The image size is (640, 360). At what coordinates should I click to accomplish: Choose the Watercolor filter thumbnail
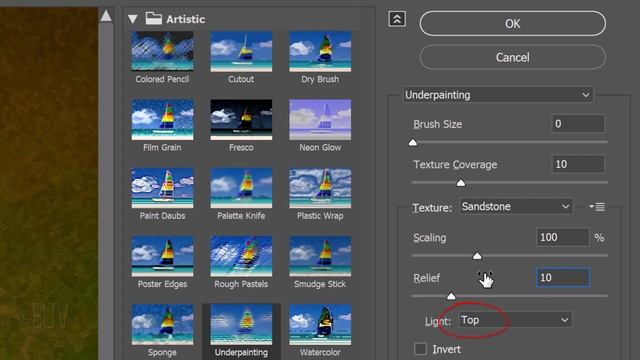pos(320,324)
